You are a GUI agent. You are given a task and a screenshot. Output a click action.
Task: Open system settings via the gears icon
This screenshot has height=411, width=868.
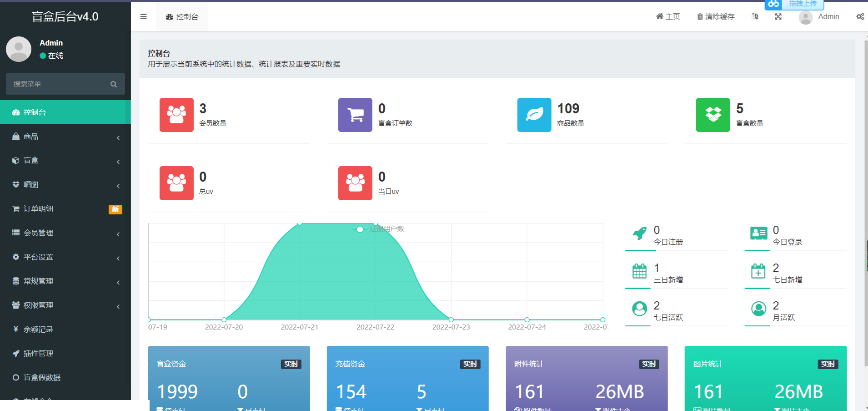point(860,16)
